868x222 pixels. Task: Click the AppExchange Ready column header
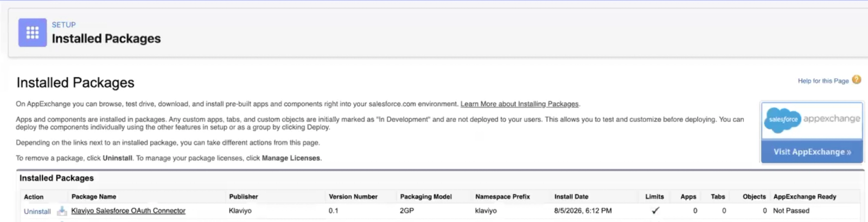[805, 197]
